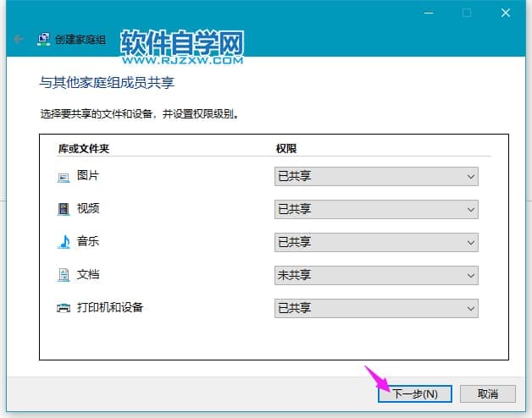Open the 音乐 permission combo box
Image resolution: width=532 pixels, height=418 pixels.
[x=376, y=242]
